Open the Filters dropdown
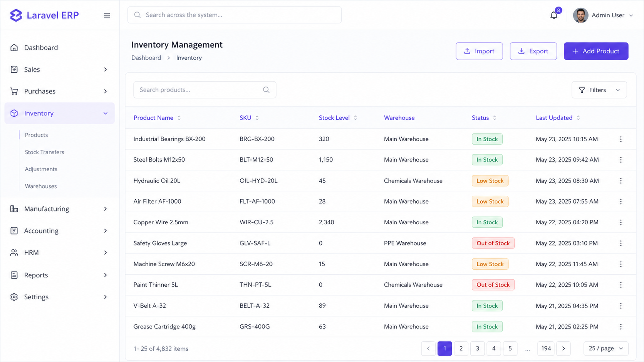 pyautogui.click(x=599, y=90)
